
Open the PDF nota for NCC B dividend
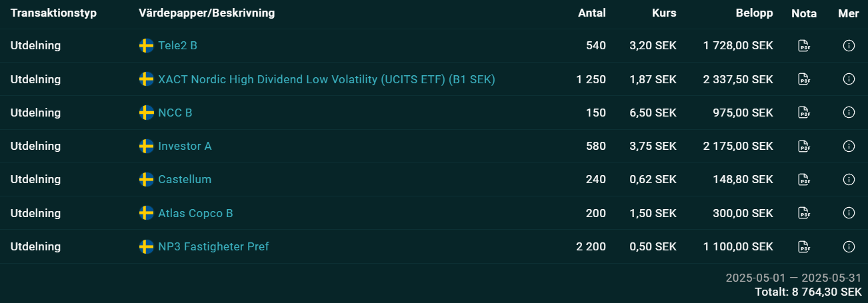pyautogui.click(x=804, y=113)
